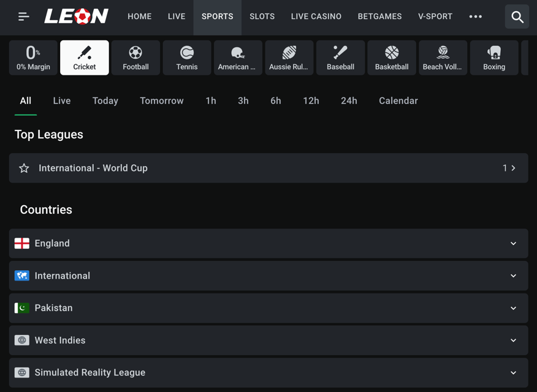Switch to the All filter tab
The width and height of the screenshot is (537, 392).
(26, 100)
